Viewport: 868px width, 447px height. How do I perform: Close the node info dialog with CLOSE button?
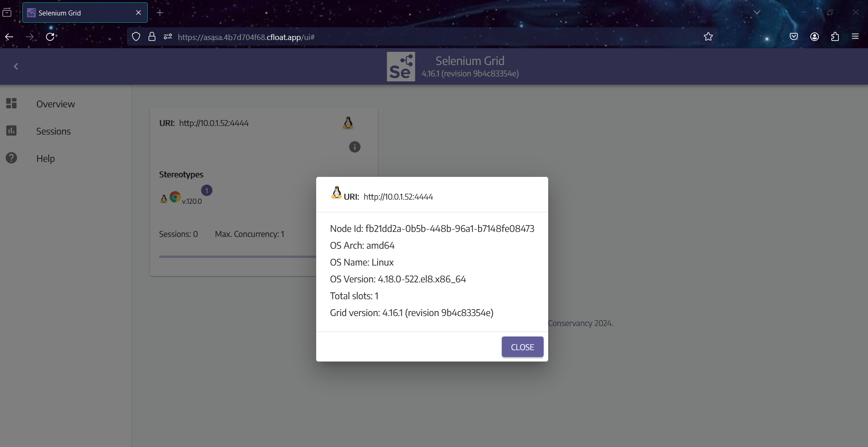click(522, 347)
